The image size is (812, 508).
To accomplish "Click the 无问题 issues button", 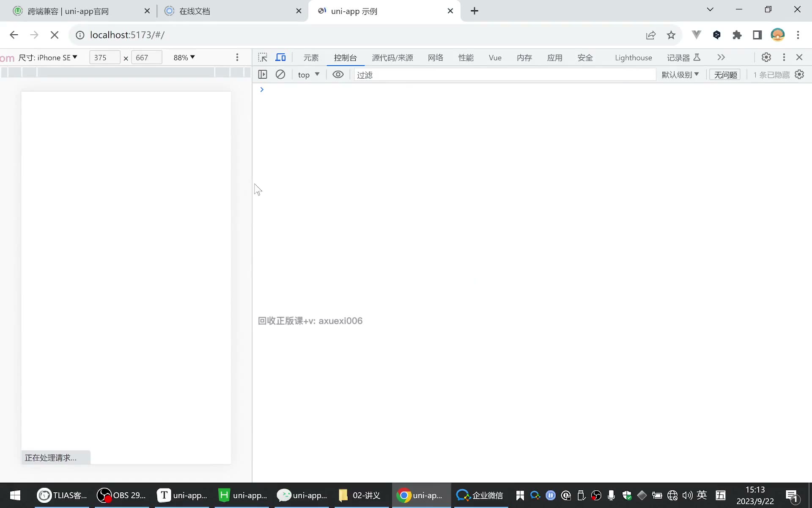I will coord(725,75).
